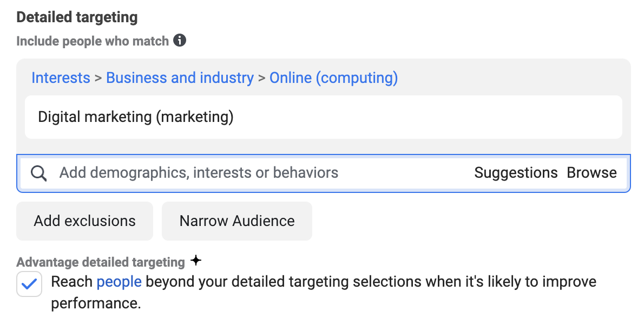Screen dimensions: 644x323
Task: Click the arrow separator before Online (computing)
Action: tap(261, 77)
